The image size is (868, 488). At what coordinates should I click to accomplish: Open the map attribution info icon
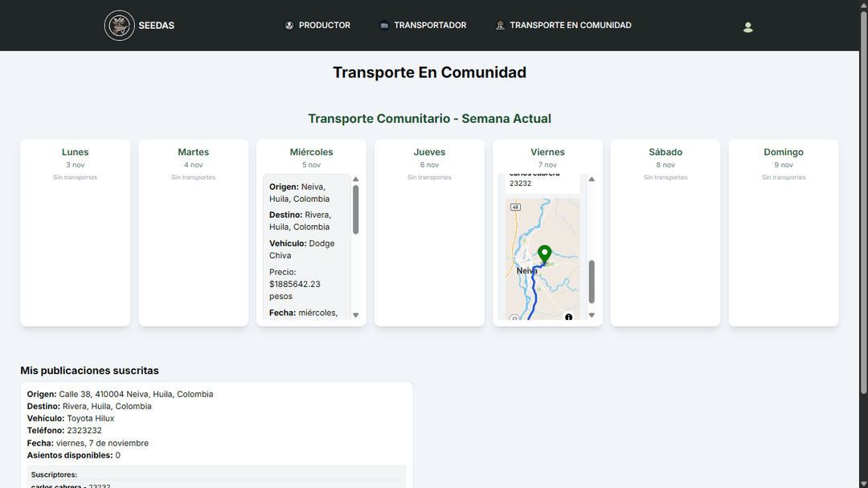click(569, 318)
